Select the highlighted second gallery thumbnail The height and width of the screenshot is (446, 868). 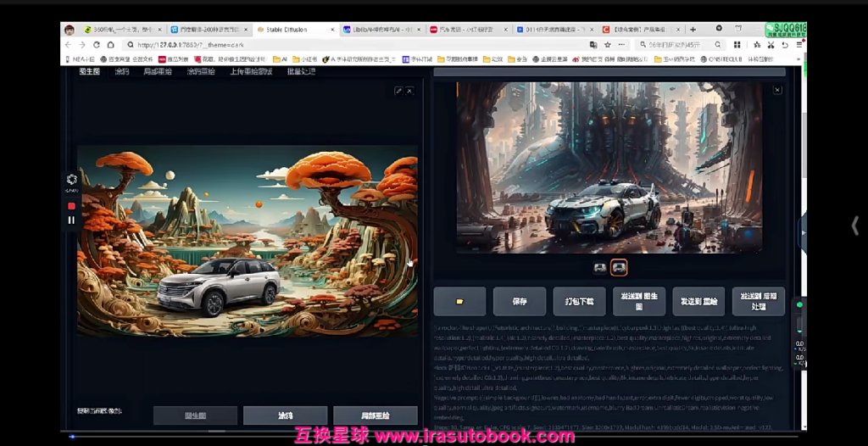[x=618, y=268]
